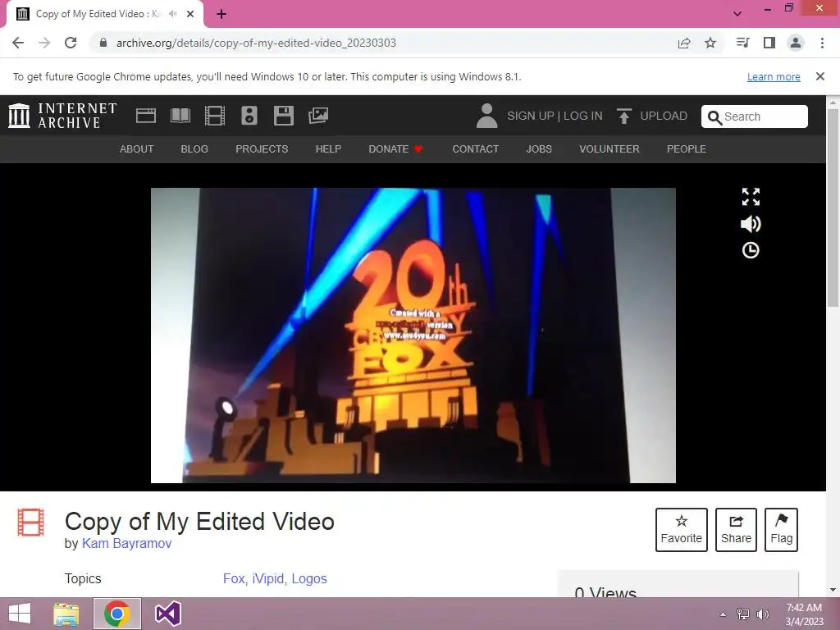Click the address bar URL
The height and width of the screenshot is (630, 840).
[x=256, y=43]
